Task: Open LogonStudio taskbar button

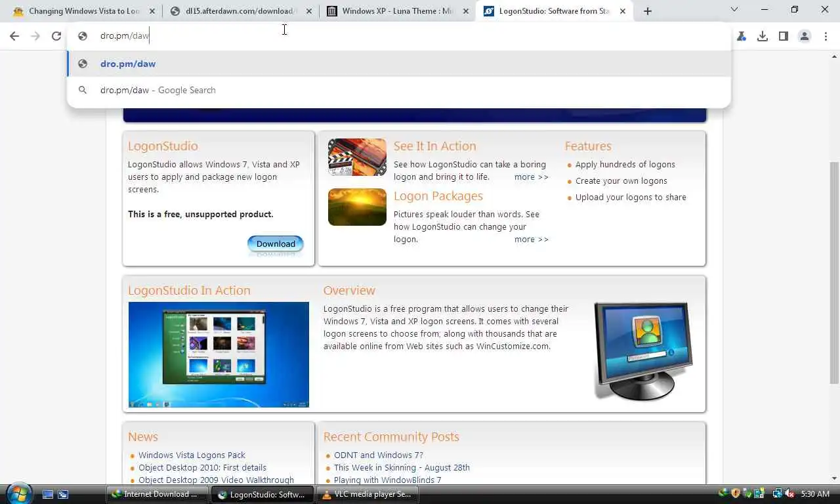Action: pos(264,494)
